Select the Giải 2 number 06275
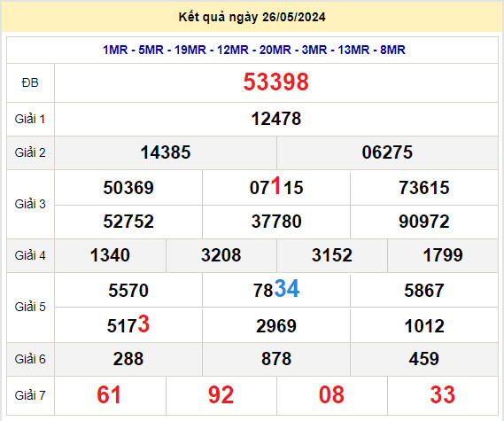The height and width of the screenshot is (421, 504). (387, 152)
